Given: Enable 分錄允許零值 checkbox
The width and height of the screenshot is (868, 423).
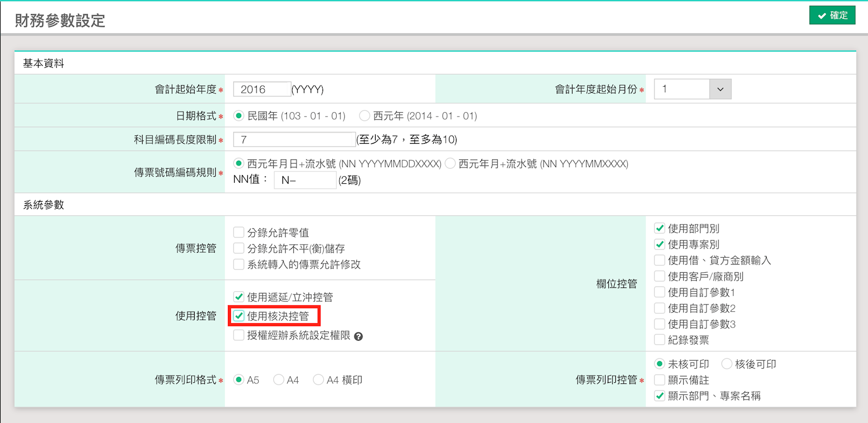Looking at the screenshot, I should (239, 233).
